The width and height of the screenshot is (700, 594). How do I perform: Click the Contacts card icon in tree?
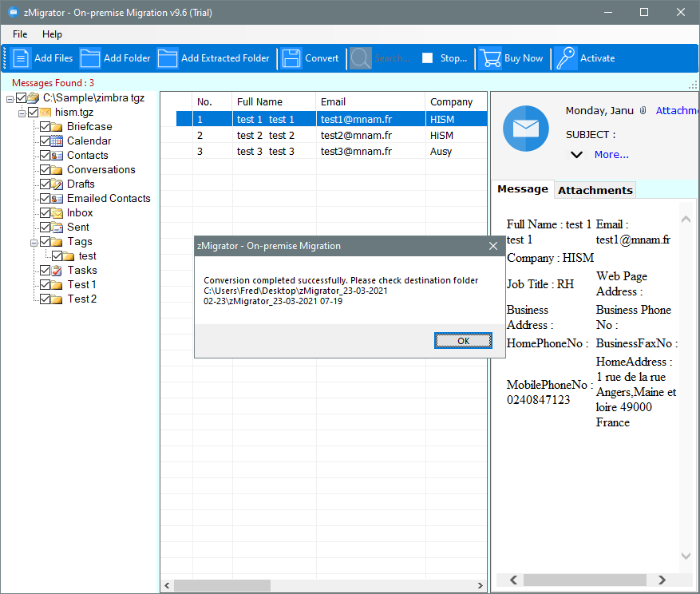pos(57,156)
